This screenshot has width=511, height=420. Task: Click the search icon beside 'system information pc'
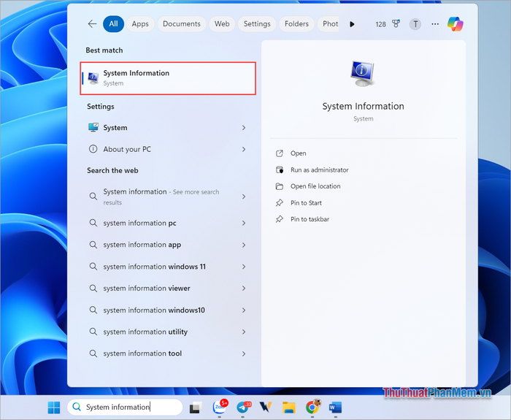93,223
